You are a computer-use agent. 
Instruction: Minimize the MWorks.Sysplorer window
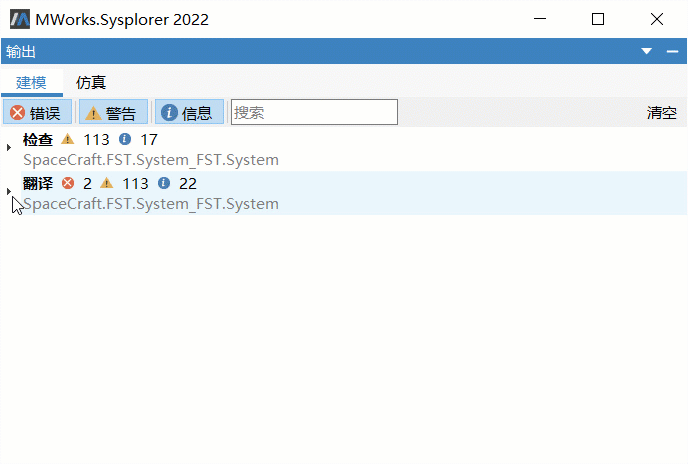[540, 19]
